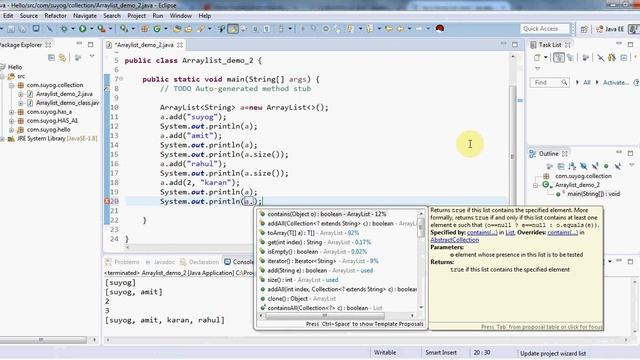Screen dimensions: 640x360
Task: Open the Source menu
Action: pyautogui.click(x=29, y=16)
